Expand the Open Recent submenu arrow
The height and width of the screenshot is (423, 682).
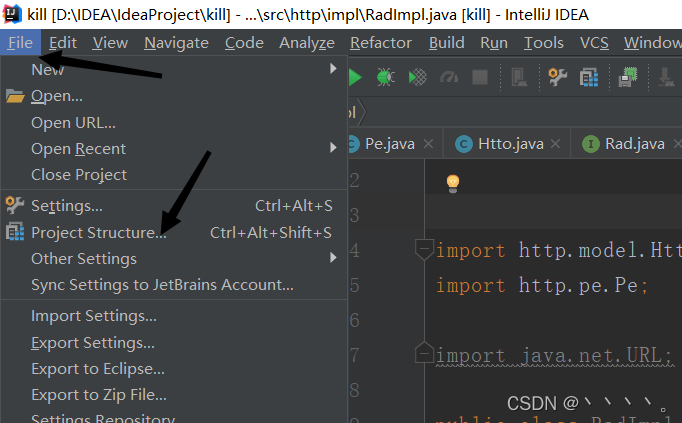(333, 148)
